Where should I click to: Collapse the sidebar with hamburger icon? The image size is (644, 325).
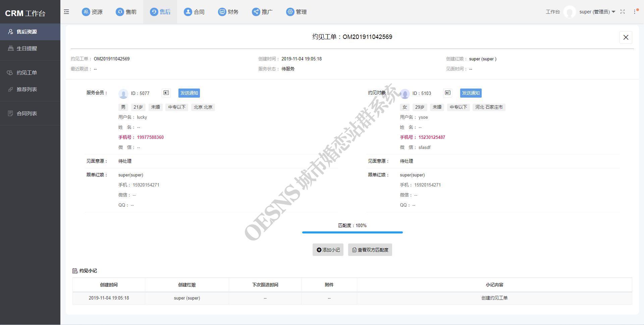tap(66, 12)
